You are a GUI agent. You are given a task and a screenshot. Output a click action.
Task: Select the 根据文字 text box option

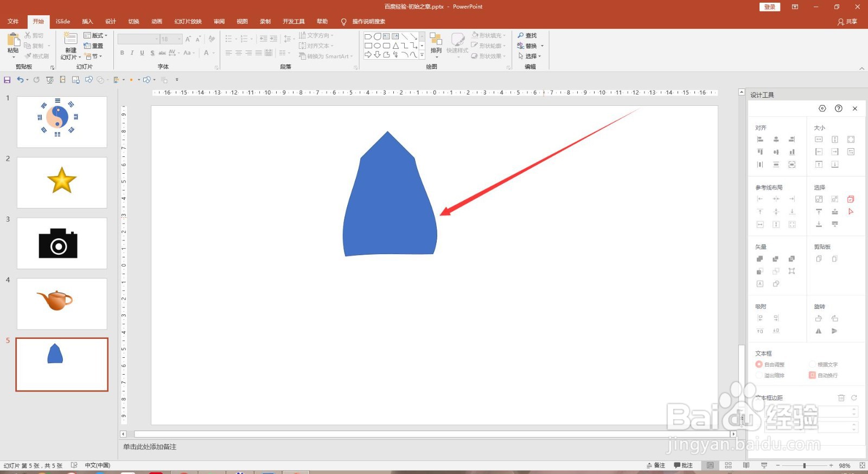click(x=824, y=364)
